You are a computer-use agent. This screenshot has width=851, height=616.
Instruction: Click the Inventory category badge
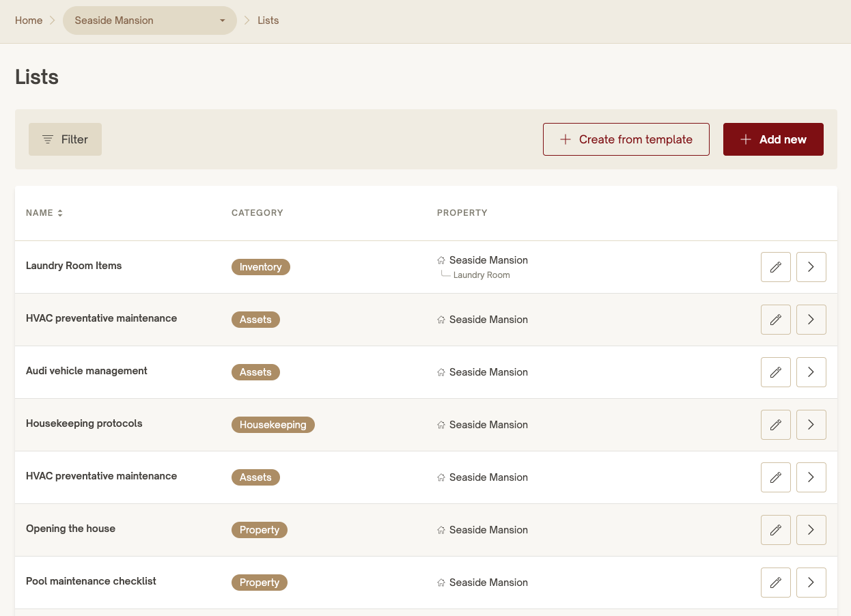click(x=260, y=267)
